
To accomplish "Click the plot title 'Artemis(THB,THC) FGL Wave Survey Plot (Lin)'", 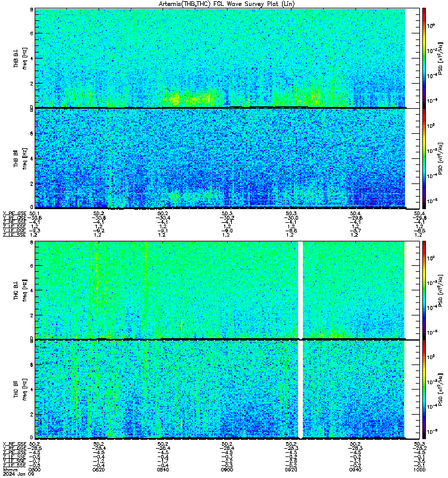I will pos(226,4).
